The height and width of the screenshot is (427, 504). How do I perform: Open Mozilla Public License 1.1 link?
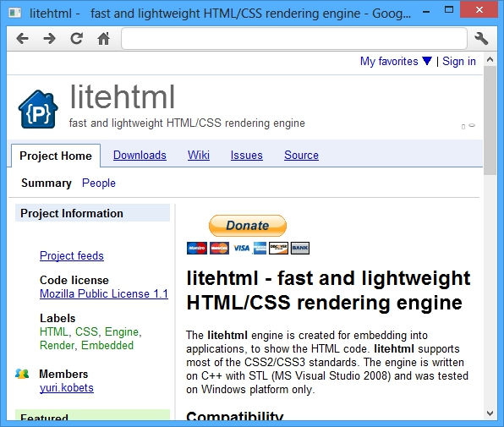point(104,293)
